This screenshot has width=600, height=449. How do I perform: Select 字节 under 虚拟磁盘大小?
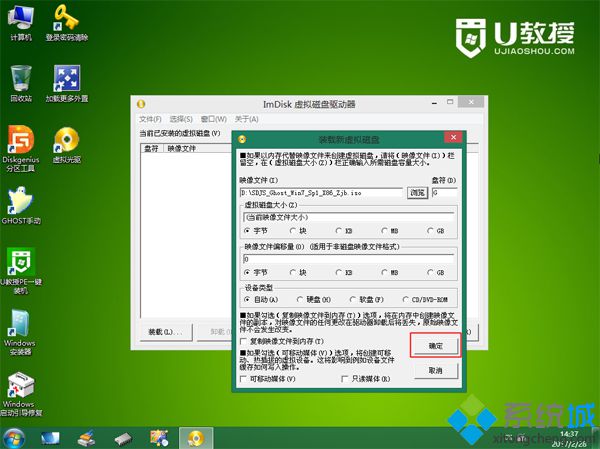point(256,231)
